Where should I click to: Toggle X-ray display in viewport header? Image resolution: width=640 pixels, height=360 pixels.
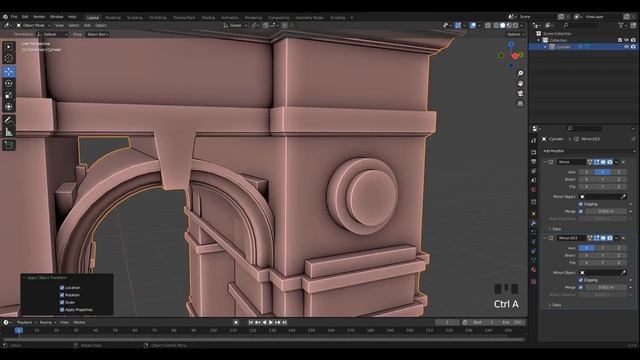tap(488, 25)
